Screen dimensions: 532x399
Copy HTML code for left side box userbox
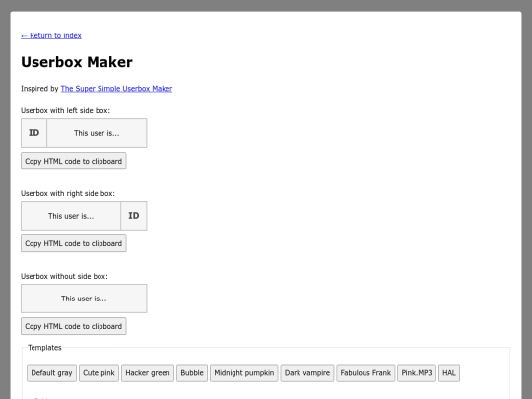point(74,161)
